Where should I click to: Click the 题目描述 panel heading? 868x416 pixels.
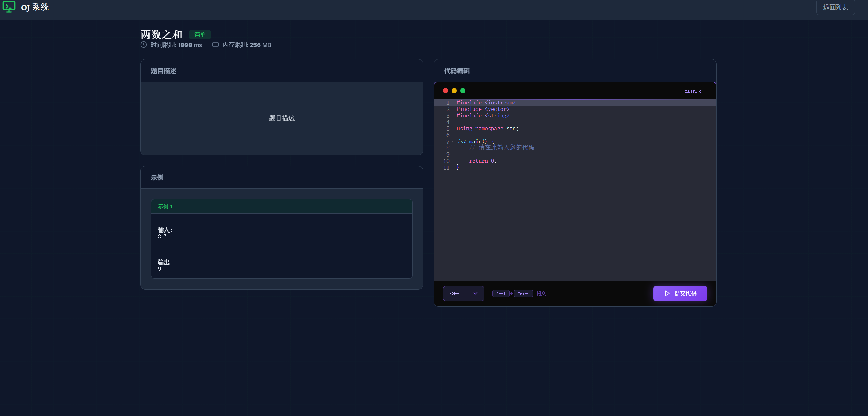coord(163,71)
